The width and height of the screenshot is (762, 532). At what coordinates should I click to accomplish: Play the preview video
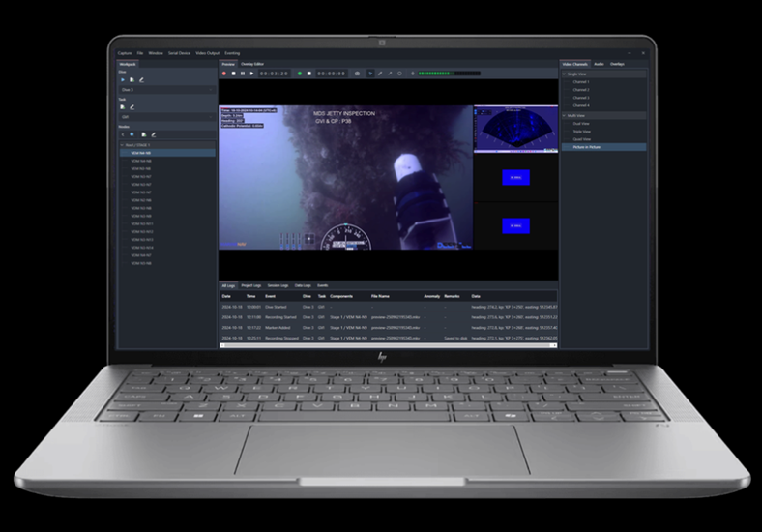coord(251,74)
